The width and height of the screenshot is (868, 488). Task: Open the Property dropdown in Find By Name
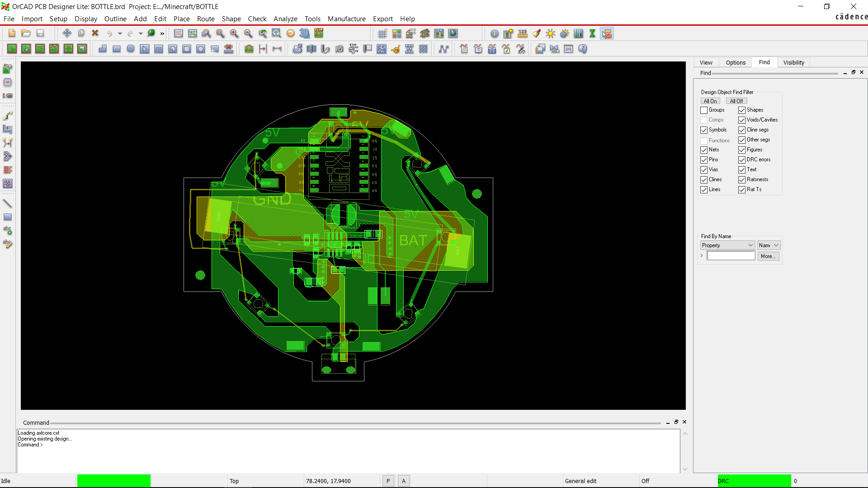click(x=727, y=245)
